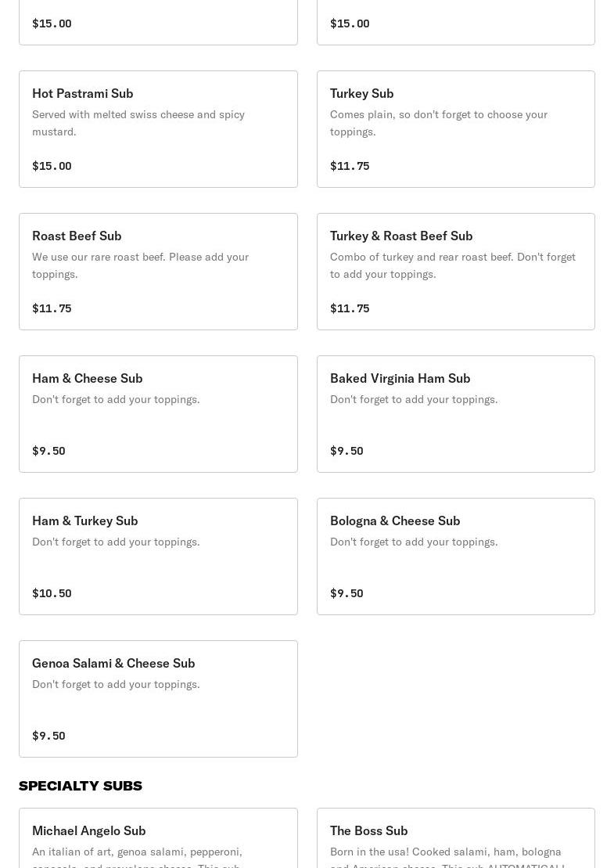Click the Hot Pastrami Sub description text

(138, 123)
